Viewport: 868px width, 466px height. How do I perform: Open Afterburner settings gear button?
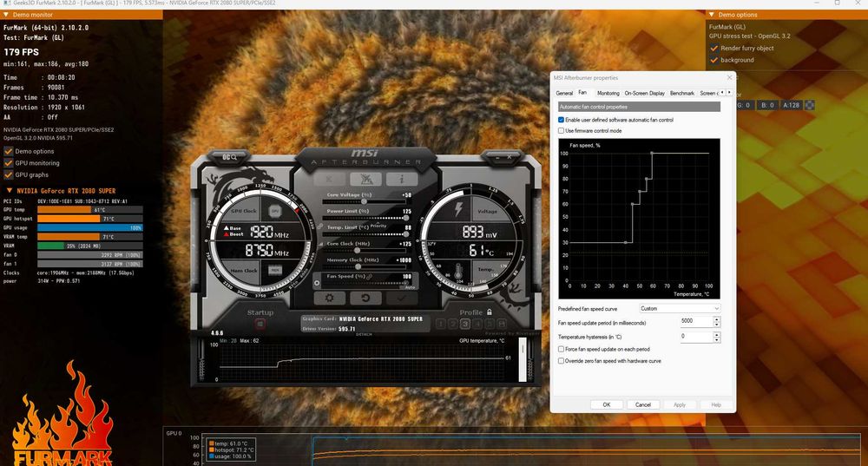coord(329,298)
